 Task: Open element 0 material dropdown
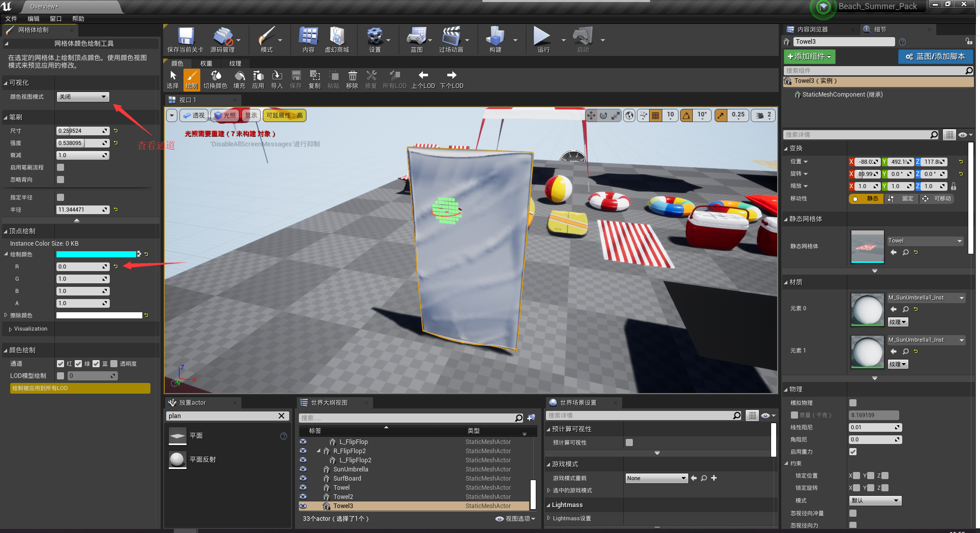(x=926, y=298)
